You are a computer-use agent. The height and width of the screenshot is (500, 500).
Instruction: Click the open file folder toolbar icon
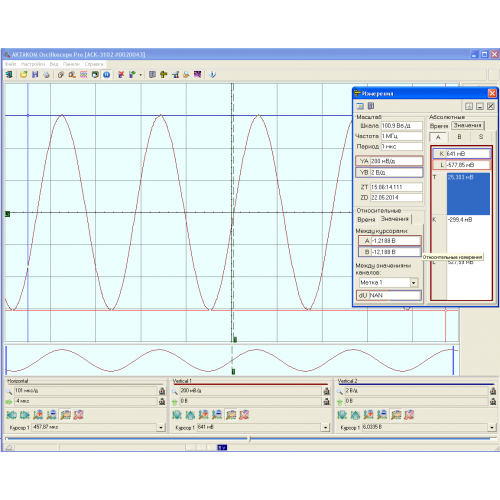(23, 74)
